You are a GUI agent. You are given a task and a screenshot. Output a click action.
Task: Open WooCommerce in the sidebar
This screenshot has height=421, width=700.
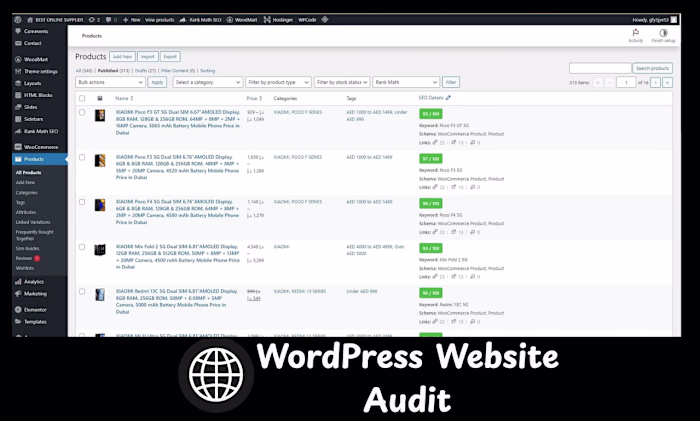click(x=41, y=147)
